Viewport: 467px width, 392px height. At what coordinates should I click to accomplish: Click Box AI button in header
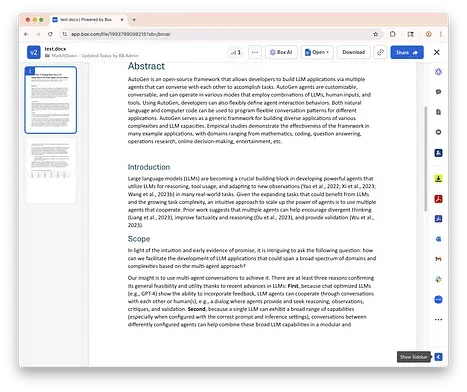click(281, 52)
